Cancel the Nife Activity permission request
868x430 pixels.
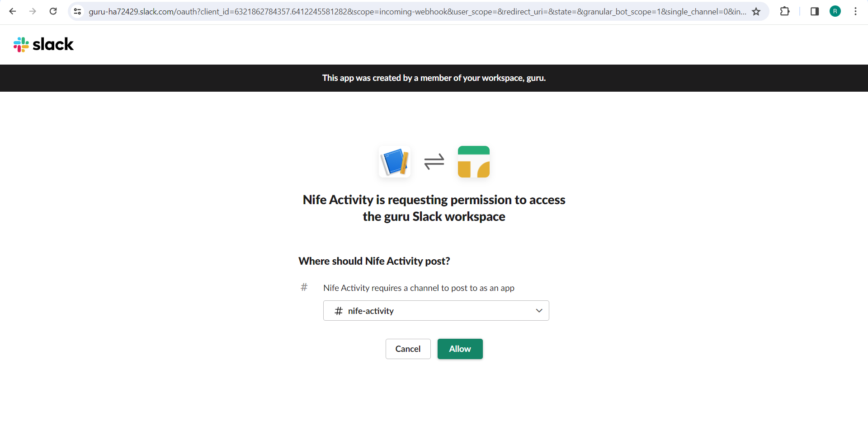(408, 349)
